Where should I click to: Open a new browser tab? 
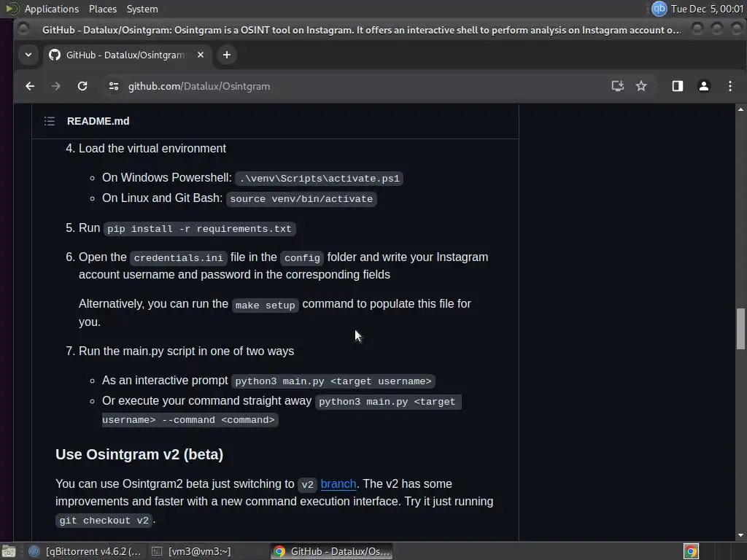(227, 55)
